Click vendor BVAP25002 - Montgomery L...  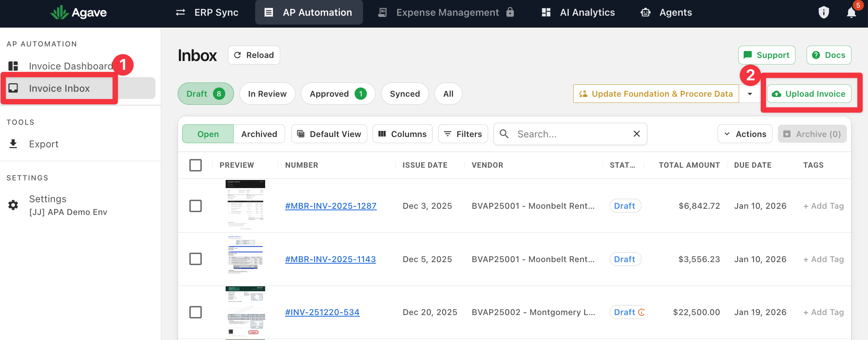(533, 312)
